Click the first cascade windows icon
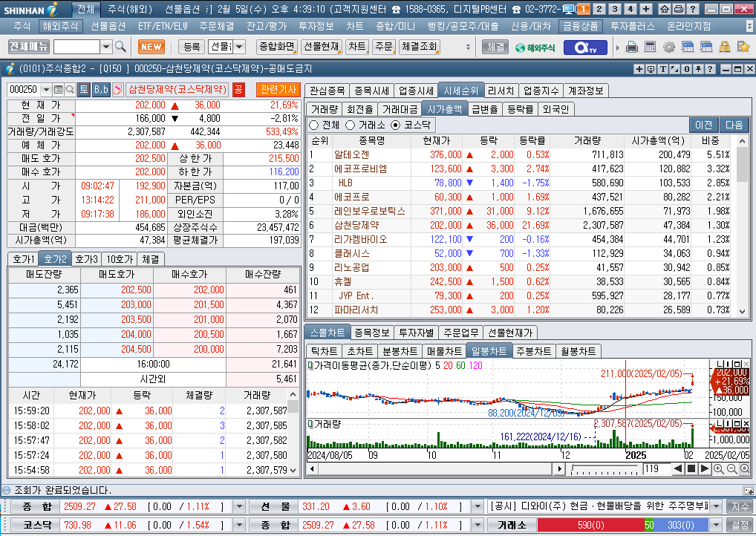The width and height of the screenshot is (756, 536). (x=688, y=47)
